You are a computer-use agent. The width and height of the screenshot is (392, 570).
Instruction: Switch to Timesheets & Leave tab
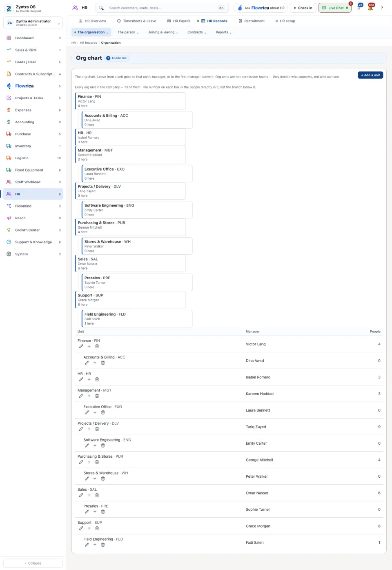tap(136, 21)
